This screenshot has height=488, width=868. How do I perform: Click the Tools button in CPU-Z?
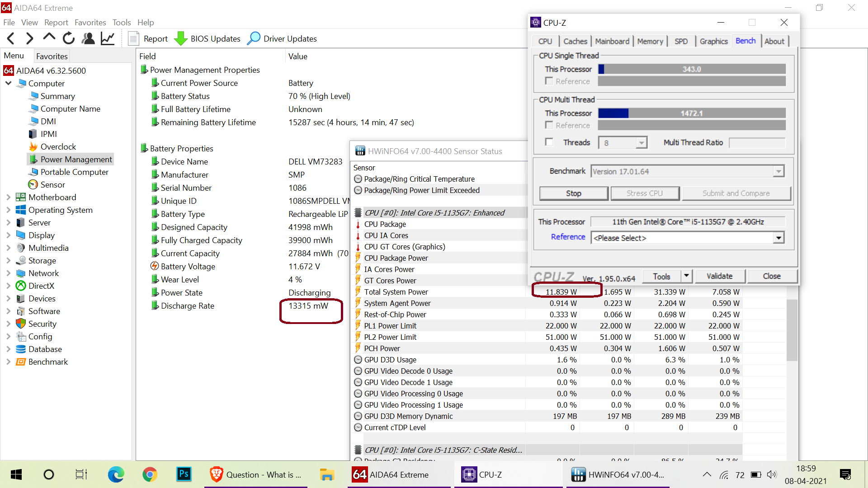(x=662, y=276)
